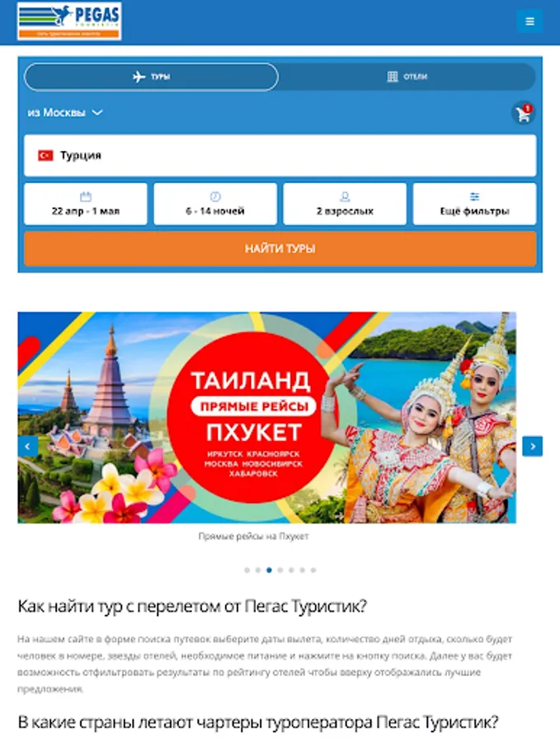Select the first carousel dot

[247, 571]
